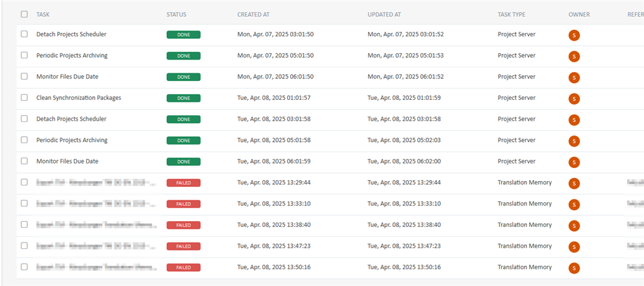644x286 pixels.
Task: Click updated time Tue, Apr. 08, 2025 05:02:03
Action: (x=404, y=140)
